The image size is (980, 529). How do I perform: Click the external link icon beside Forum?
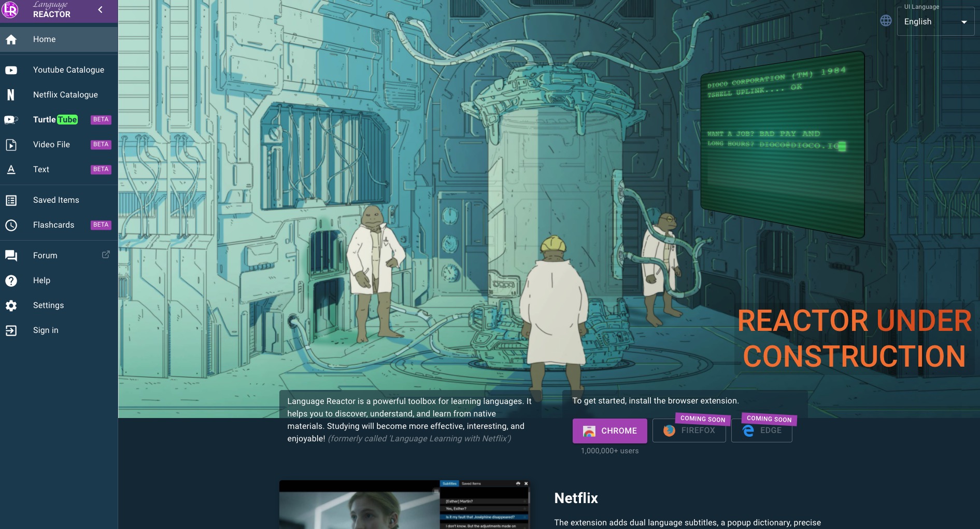tap(106, 255)
